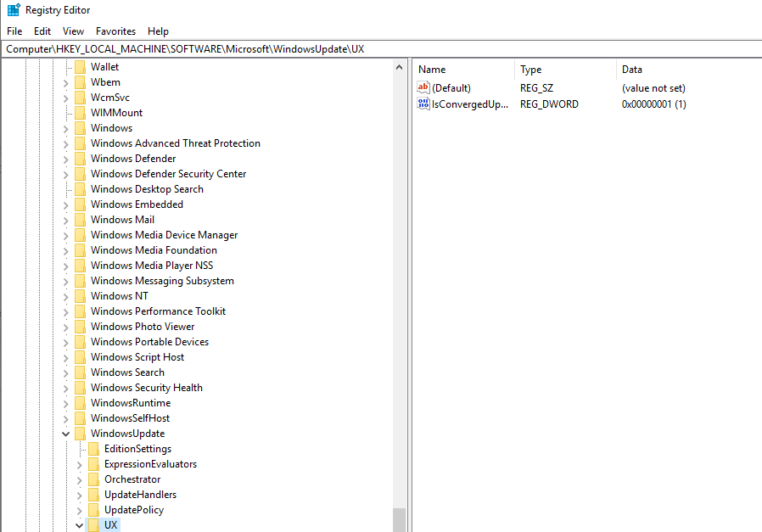Click the registry path address bar

pos(382,49)
